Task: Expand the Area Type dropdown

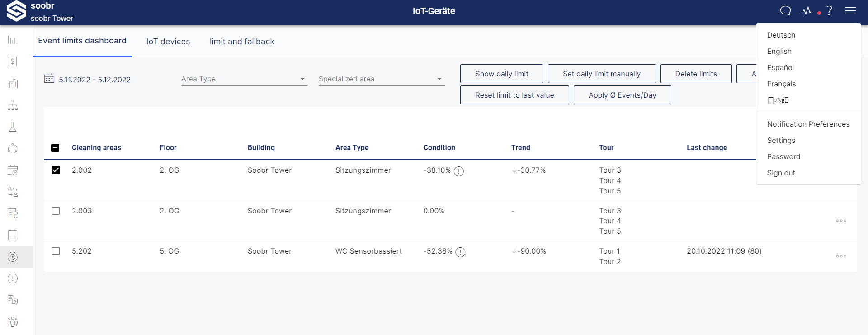Action: point(244,79)
